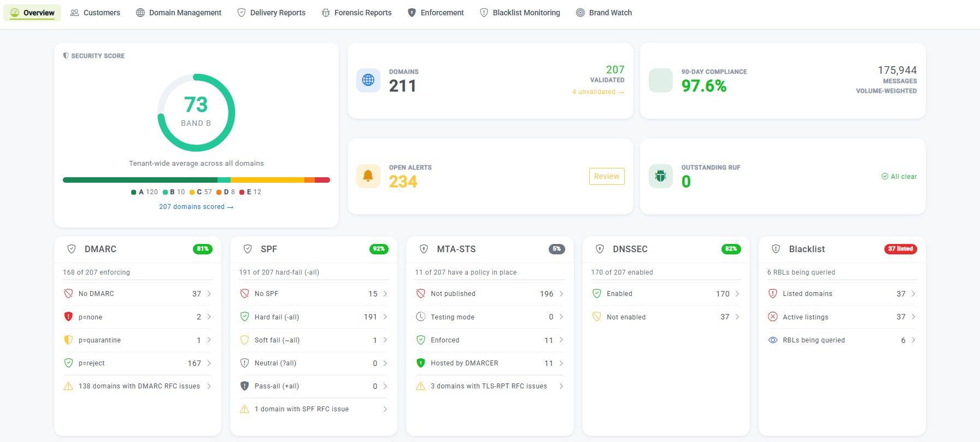Viewport: 980px width, 442px height.
Task: Click the DMARC 81% badge
Action: pos(203,249)
